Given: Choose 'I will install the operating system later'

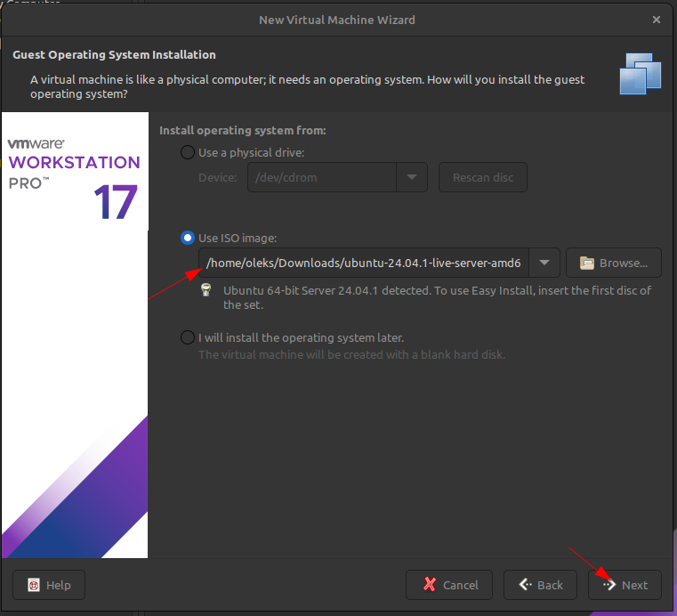Looking at the screenshot, I should [187, 337].
